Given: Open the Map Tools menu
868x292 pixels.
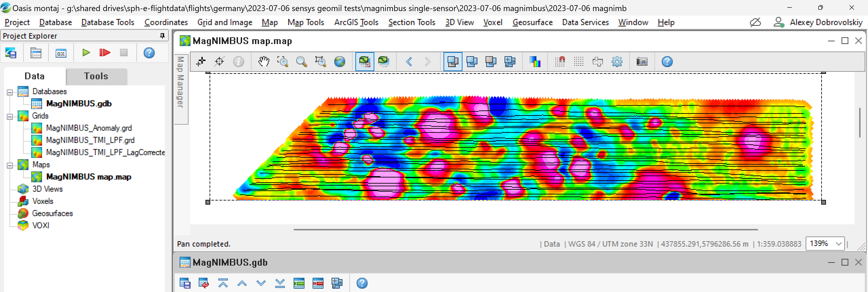Looking at the screenshot, I should click(x=306, y=22).
